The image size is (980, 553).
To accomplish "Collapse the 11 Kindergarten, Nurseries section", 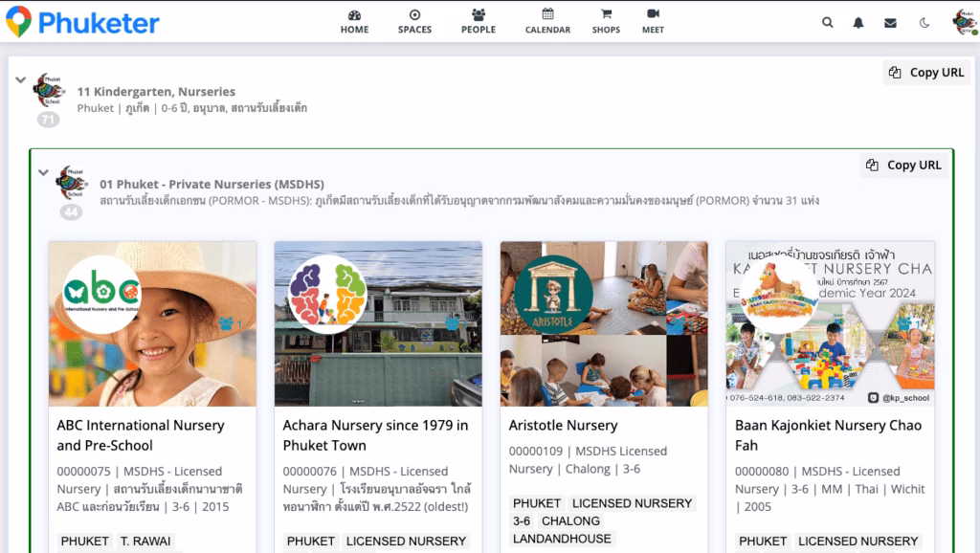I will click(21, 80).
